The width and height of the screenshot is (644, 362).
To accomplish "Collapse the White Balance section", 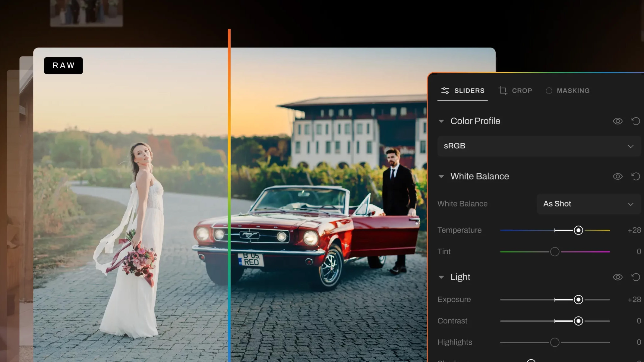I will (x=441, y=177).
